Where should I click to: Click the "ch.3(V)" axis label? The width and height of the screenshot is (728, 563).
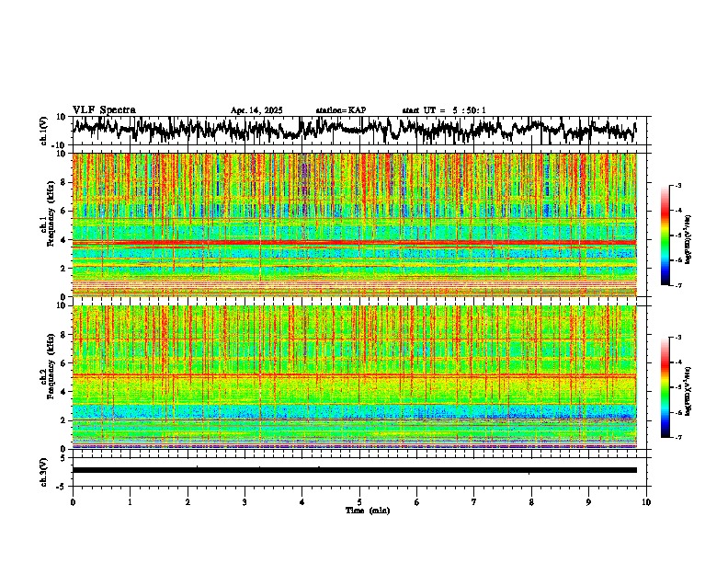44,472
